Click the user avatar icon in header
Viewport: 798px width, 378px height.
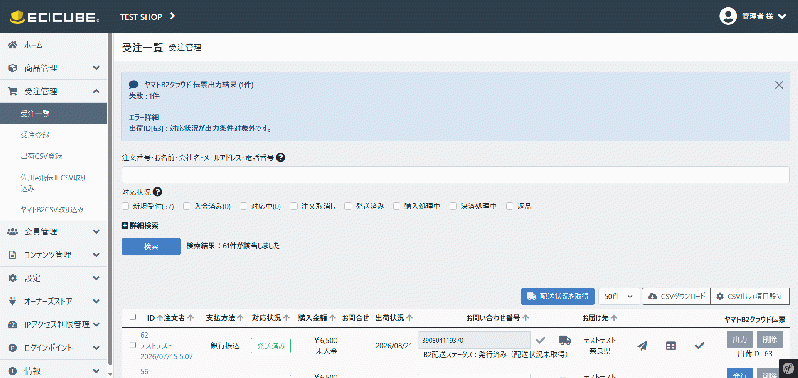tap(728, 16)
